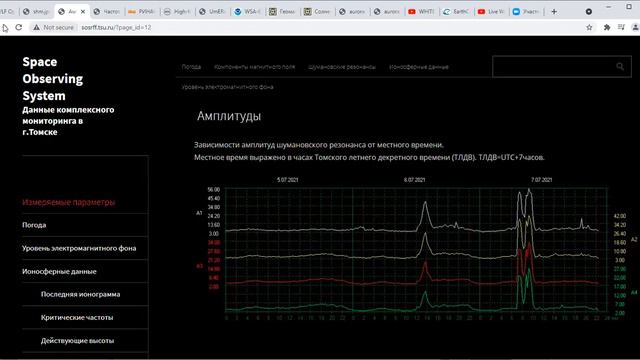The width and height of the screenshot is (640, 360).
Task: Open Шумановские резонансы menu item
Action: [x=342, y=67]
